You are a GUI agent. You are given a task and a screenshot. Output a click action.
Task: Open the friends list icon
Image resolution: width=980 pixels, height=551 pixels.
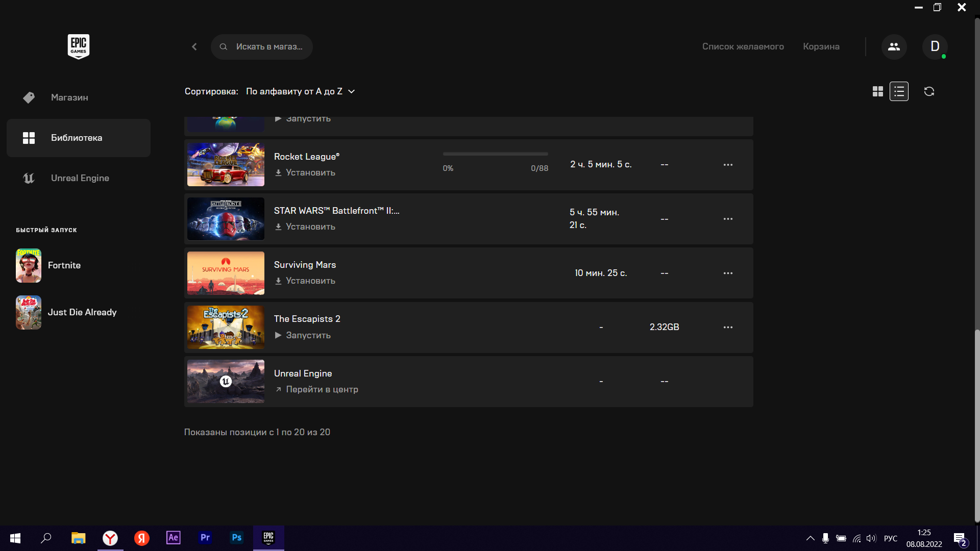tap(894, 46)
